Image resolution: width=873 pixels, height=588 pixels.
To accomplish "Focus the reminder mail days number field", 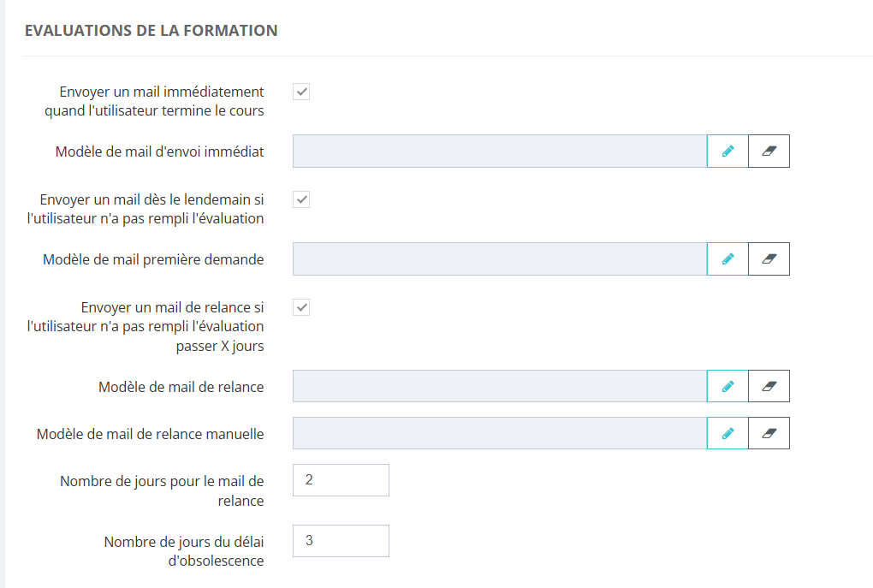I will 341,480.
